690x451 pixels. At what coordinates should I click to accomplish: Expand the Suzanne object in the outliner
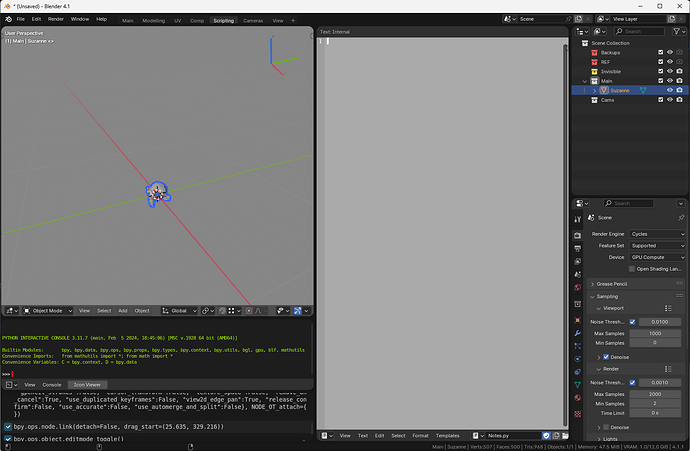(x=595, y=91)
